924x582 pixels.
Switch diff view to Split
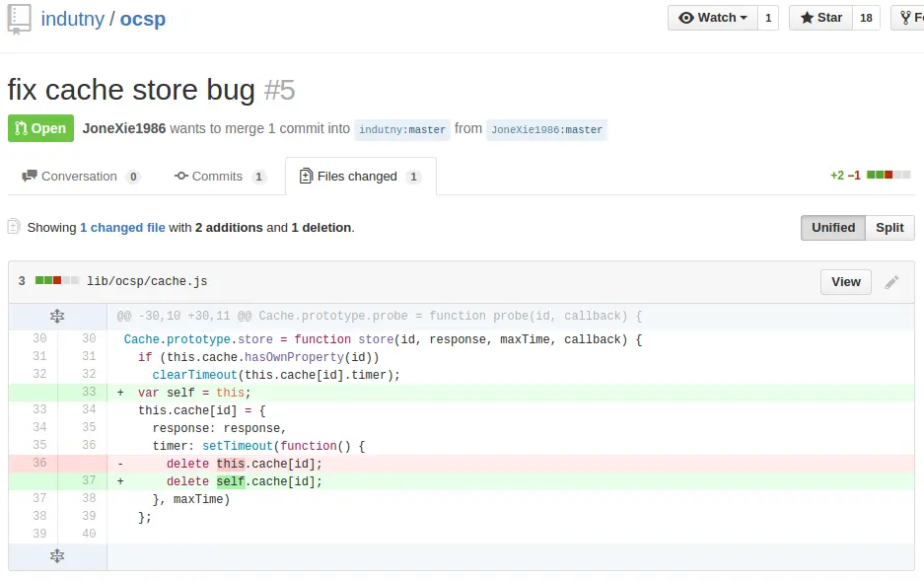pos(889,228)
